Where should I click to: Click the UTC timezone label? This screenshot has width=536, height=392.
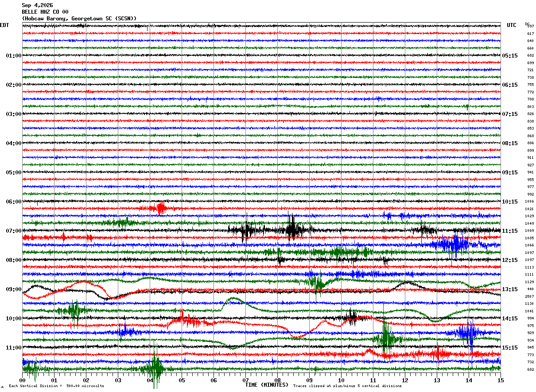coord(512,25)
